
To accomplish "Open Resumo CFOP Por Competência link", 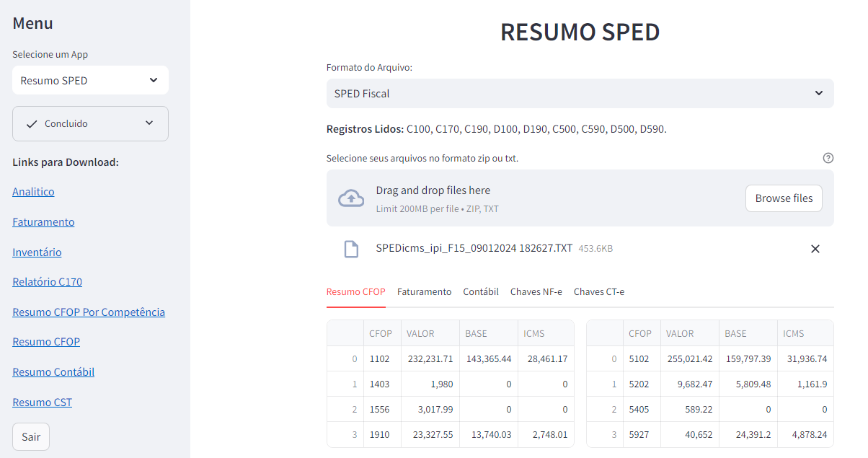I will 89,312.
